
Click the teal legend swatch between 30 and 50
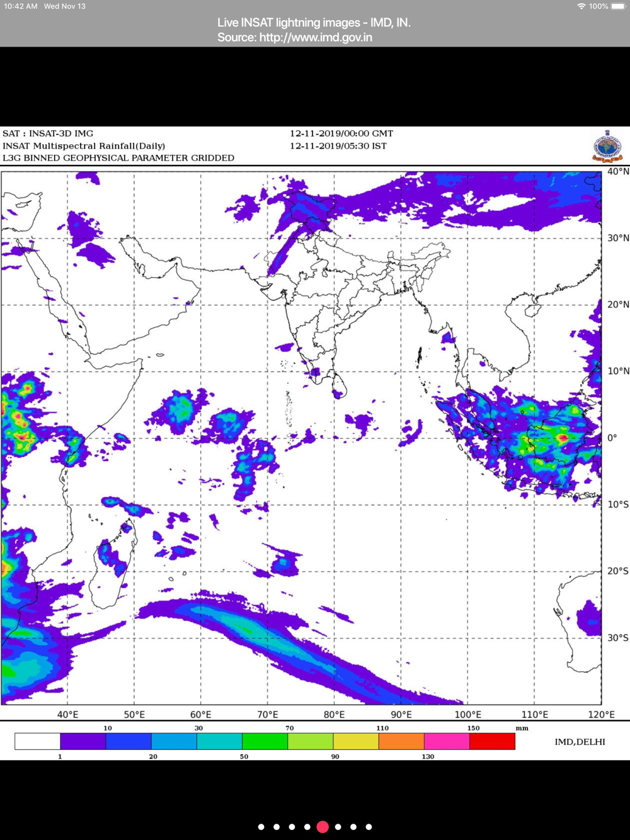[219, 741]
